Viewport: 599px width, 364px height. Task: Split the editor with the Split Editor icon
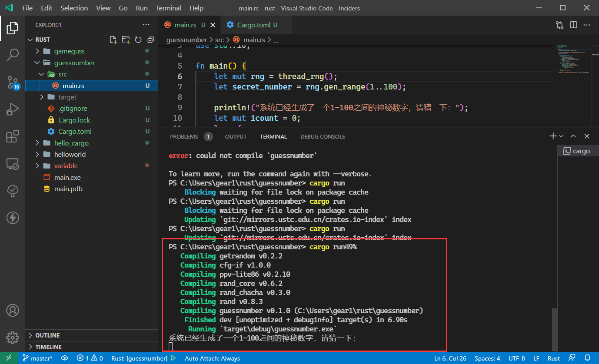[573, 25]
